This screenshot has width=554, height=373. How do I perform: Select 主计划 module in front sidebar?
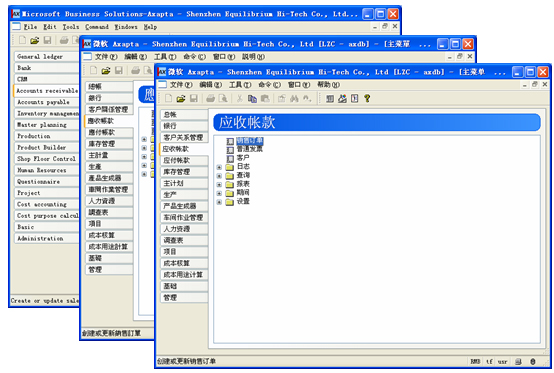pyautogui.click(x=184, y=183)
